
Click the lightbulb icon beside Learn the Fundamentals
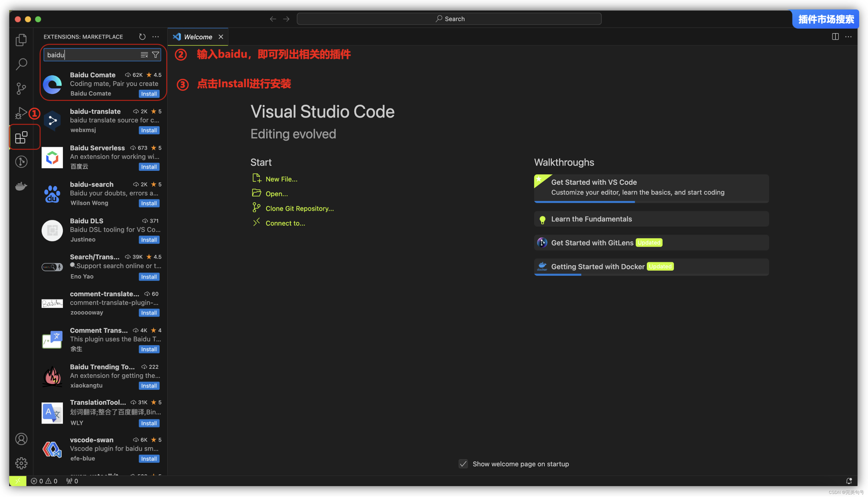point(542,220)
